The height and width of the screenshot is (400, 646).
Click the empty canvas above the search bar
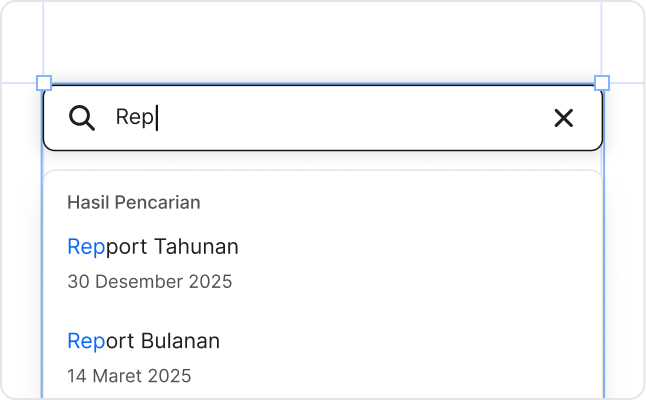coord(320,40)
